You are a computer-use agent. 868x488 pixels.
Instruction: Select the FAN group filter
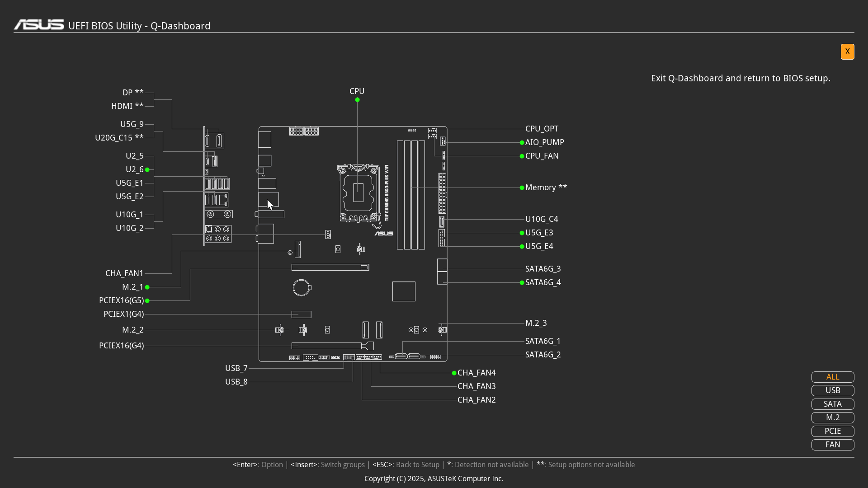832,445
